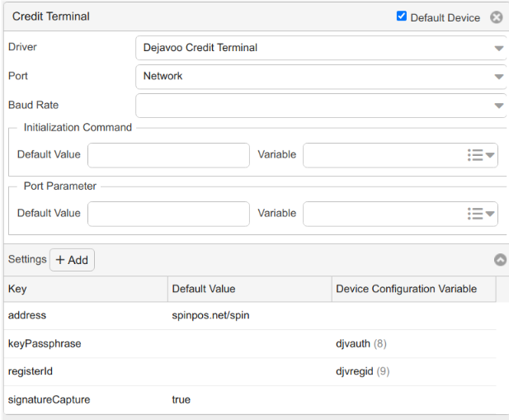The image size is (509, 420).
Task: Expand the Driver dropdown arrow
Action: coord(498,49)
